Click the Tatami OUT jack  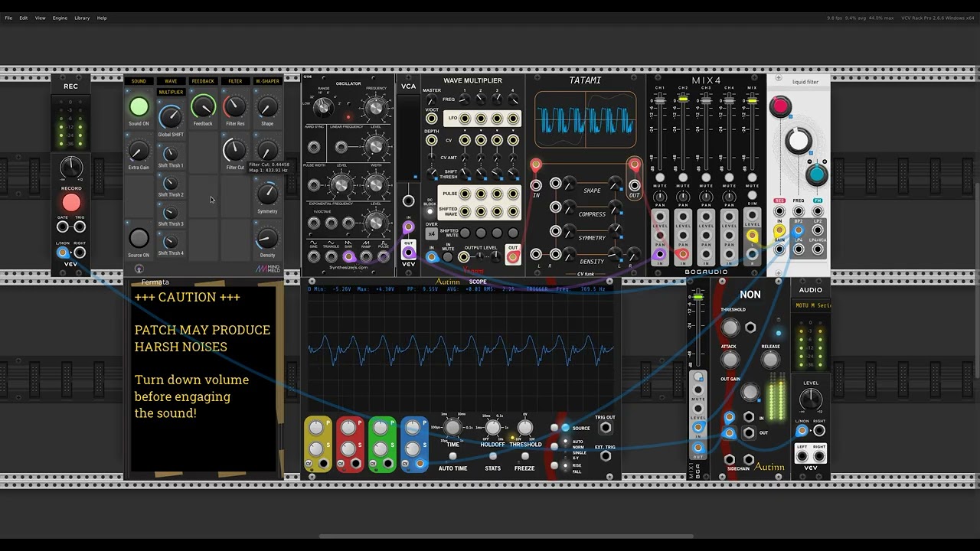pos(634,184)
